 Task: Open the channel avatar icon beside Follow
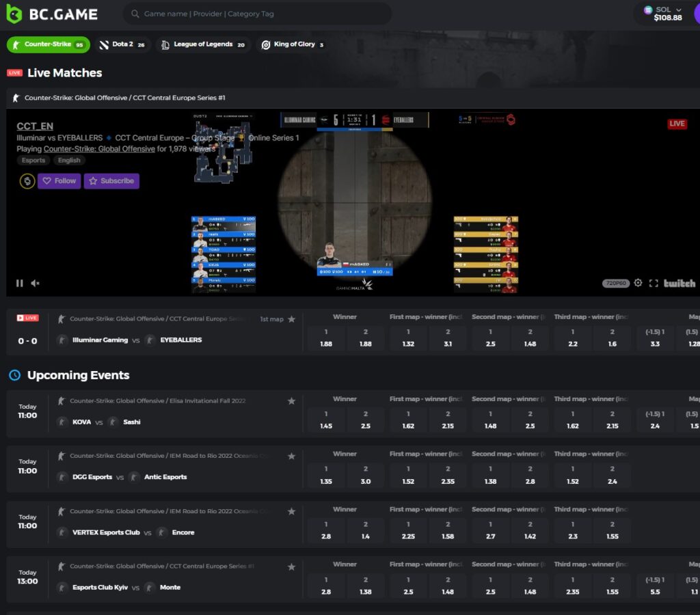click(27, 181)
